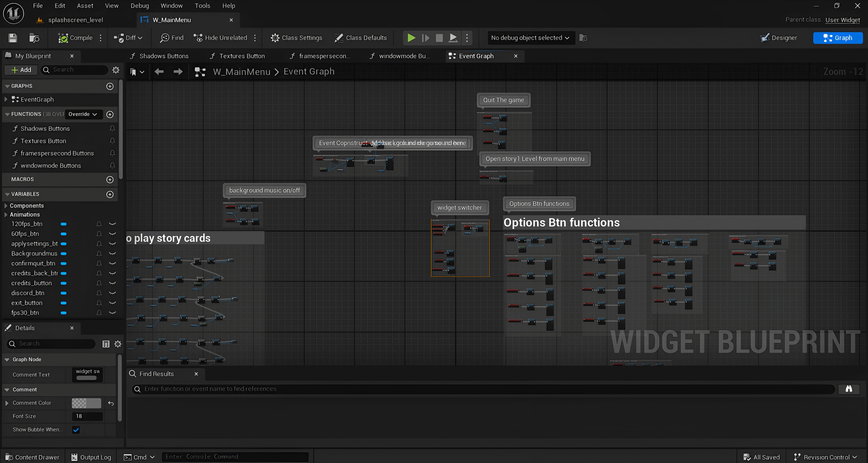This screenshot has width=868, height=463.
Task: Compile the W_MainMenu blueprint
Action: (x=75, y=38)
